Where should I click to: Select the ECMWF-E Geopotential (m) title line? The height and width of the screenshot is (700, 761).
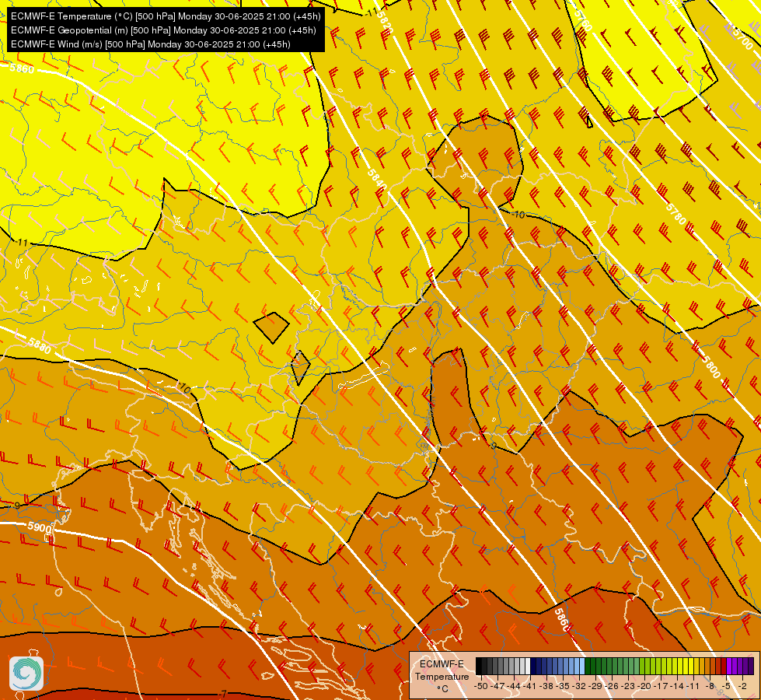[x=163, y=30]
